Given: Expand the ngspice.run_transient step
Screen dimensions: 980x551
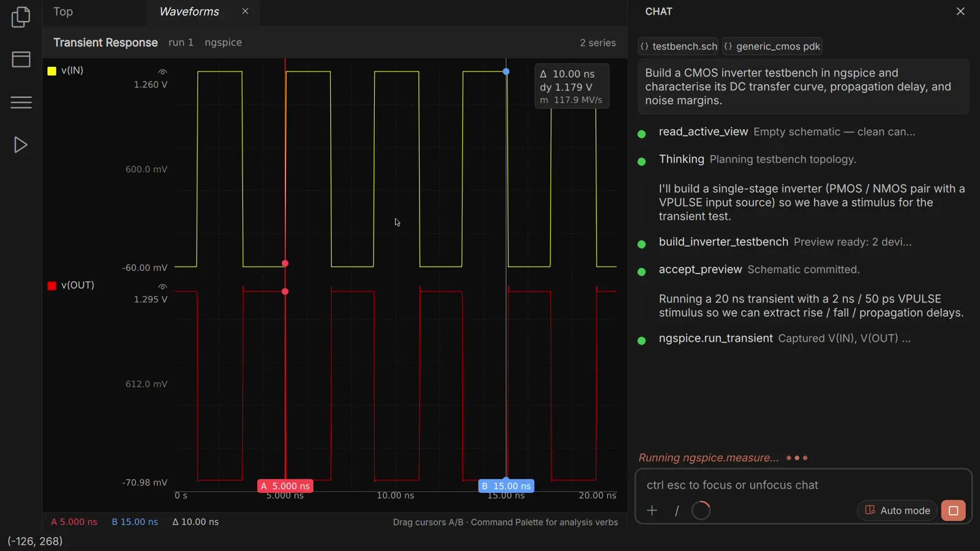Looking at the screenshot, I should (x=785, y=338).
